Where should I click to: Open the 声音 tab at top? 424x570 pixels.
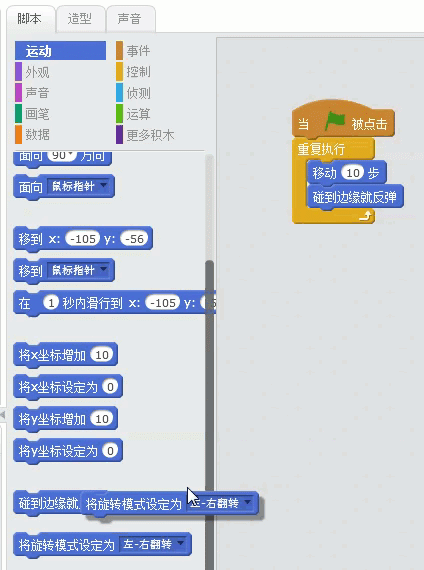pos(130,19)
